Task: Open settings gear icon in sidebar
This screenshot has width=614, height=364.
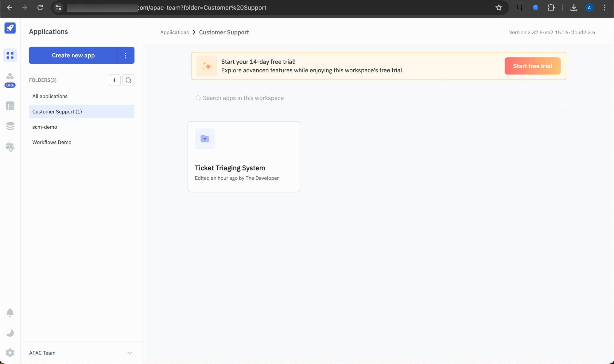Action: pos(10,353)
